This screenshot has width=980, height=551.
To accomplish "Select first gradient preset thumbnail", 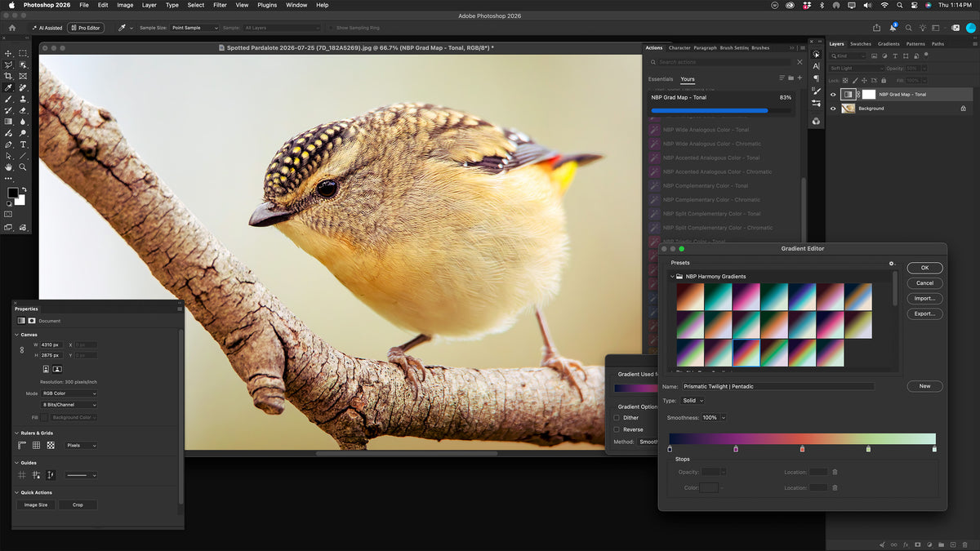I will point(690,297).
